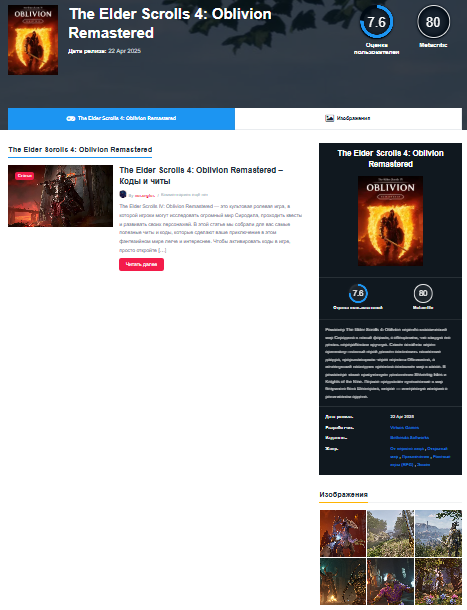Image resolution: width=467 pixels, height=610 pixels.
Task: Open the Oblivion cover art in page header
Action: (33, 40)
